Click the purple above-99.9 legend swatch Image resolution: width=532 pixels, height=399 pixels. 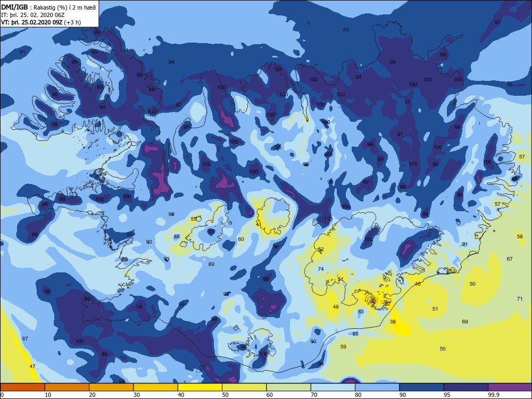pyautogui.click(x=510, y=387)
